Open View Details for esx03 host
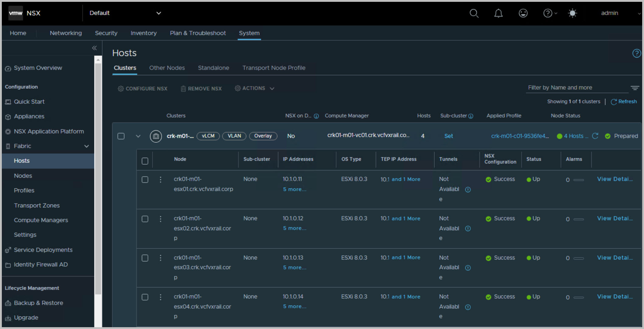 (614, 258)
